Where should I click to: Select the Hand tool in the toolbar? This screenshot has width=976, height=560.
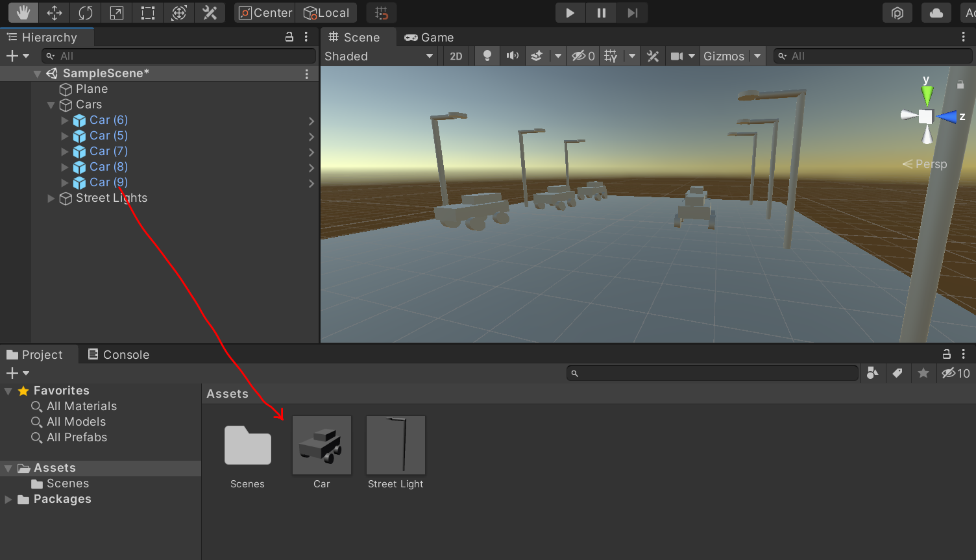(23, 12)
